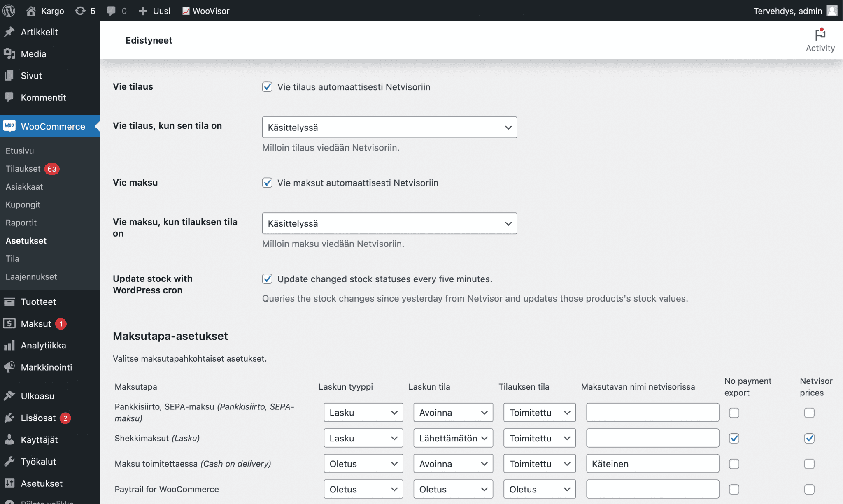Go to Raportit in WooCommerce submenu
This screenshot has height=504, width=843.
click(x=21, y=223)
